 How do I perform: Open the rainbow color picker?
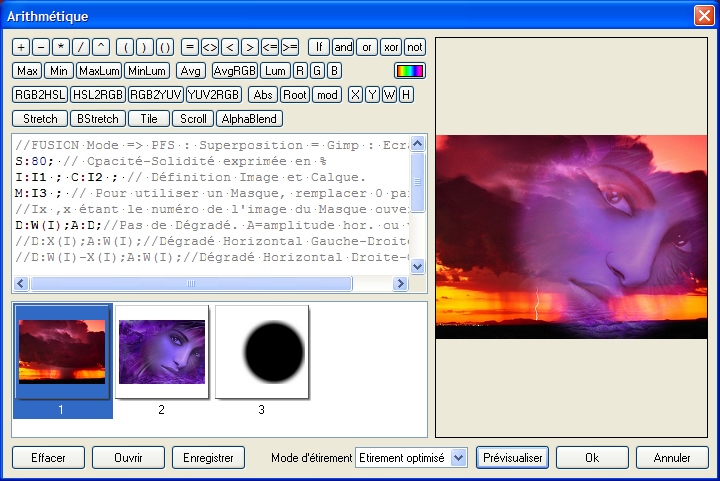click(x=410, y=71)
